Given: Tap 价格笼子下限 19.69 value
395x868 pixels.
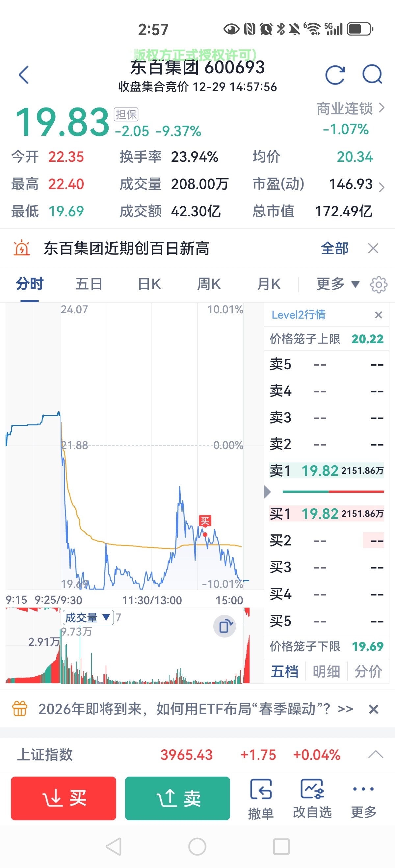Looking at the screenshot, I should click(x=368, y=646).
